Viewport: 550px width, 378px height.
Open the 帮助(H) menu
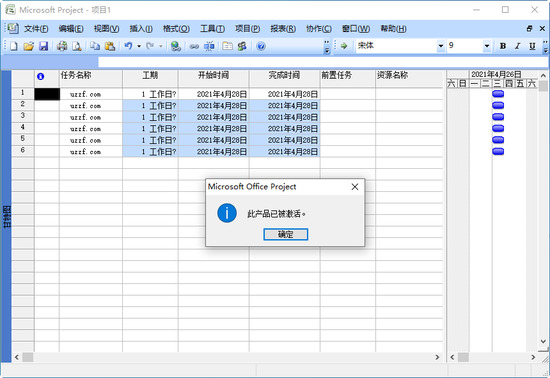[393, 29]
